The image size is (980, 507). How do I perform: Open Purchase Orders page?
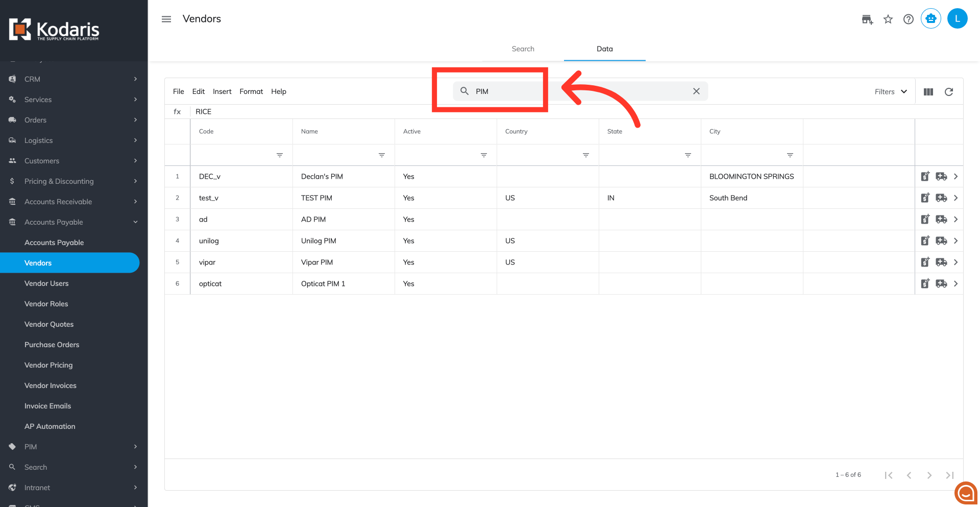tap(52, 345)
